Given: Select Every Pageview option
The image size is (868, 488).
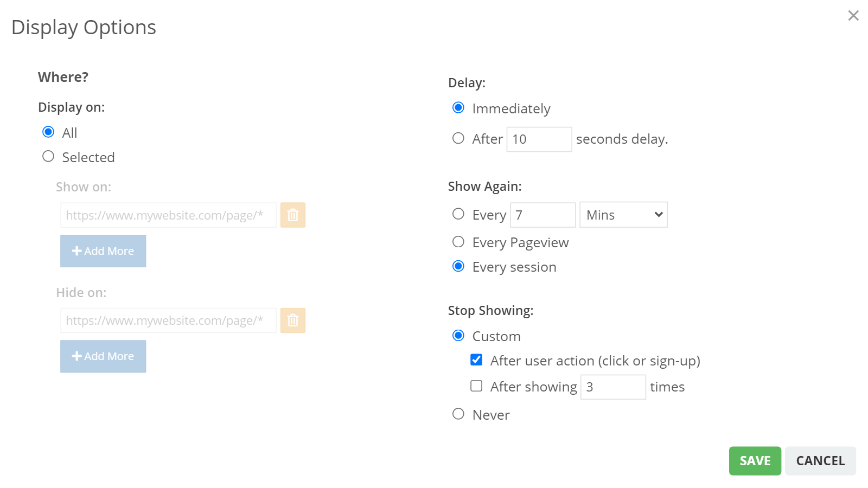Looking at the screenshot, I should 458,241.
